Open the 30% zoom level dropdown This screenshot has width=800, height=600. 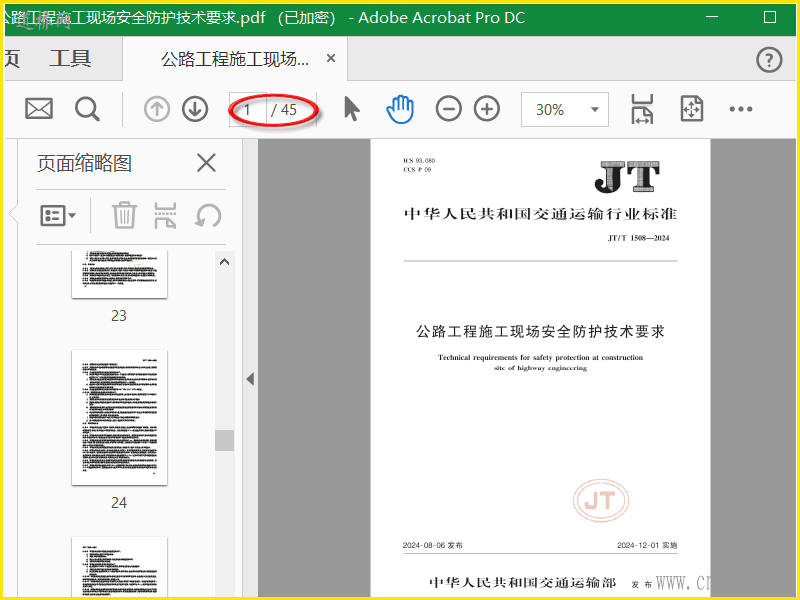[564, 109]
